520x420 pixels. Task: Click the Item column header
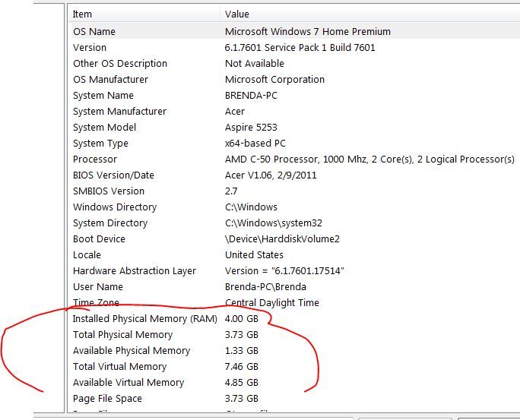click(82, 14)
